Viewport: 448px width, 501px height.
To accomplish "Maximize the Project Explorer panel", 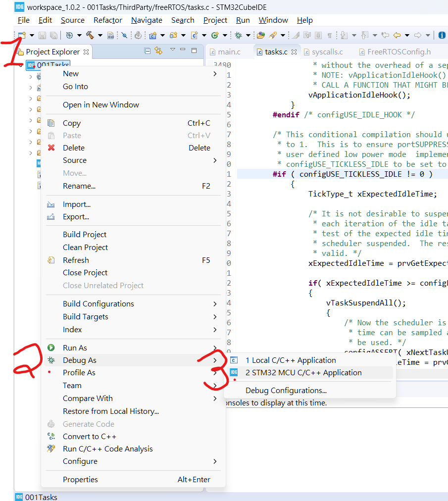I will coord(194,50).
